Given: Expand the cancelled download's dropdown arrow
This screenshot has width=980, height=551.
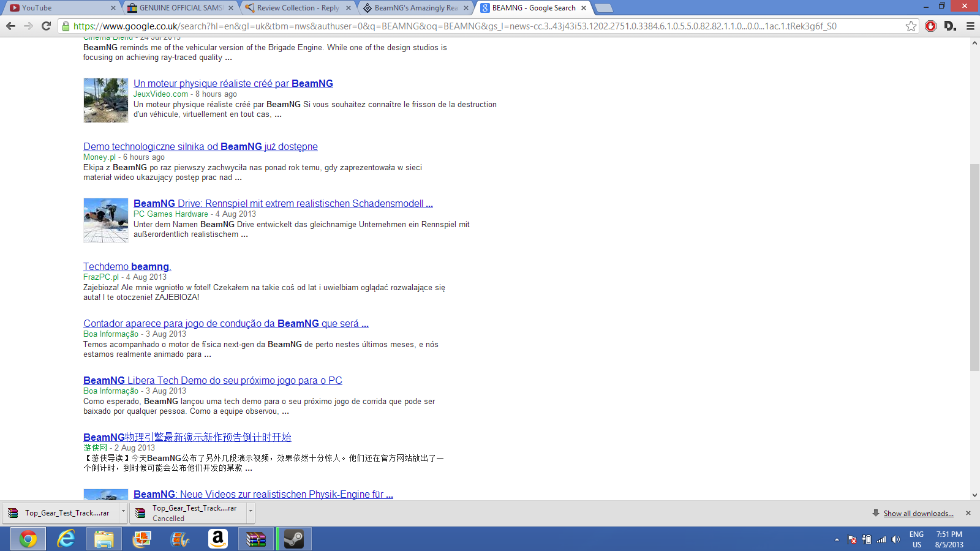Looking at the screenshot, I should click(251, 513).
